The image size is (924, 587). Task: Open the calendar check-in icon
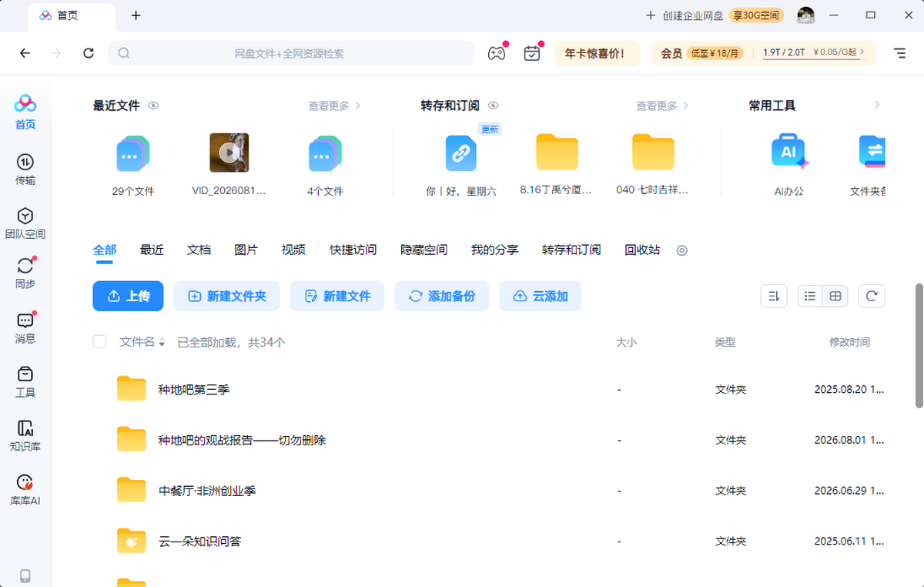tap(532, 53)
